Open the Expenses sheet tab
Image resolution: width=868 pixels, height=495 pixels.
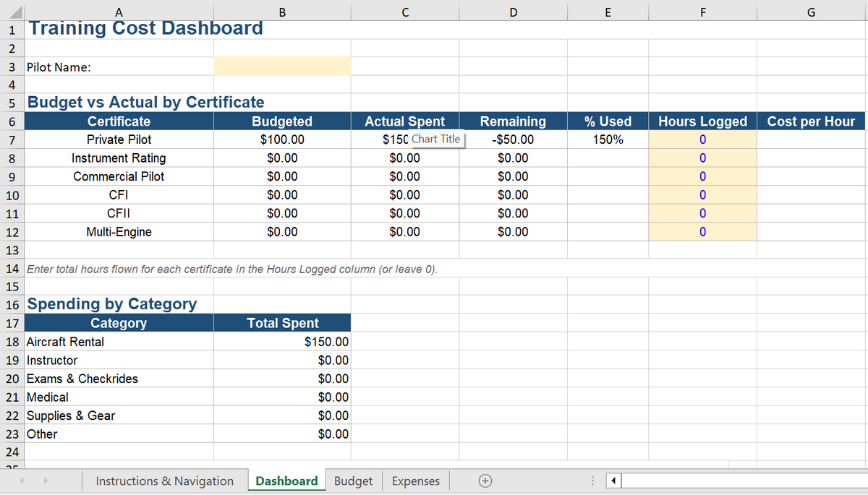(416, 481)
